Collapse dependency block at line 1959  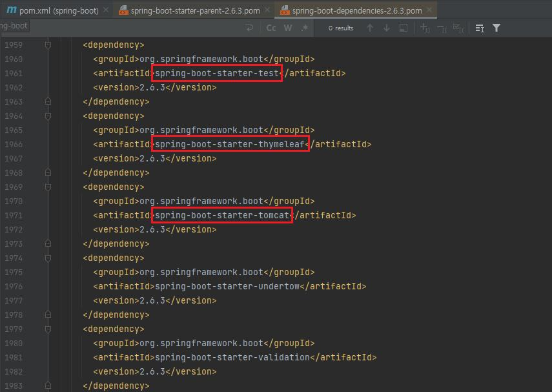pyautogui.click(x=48, y=45)
